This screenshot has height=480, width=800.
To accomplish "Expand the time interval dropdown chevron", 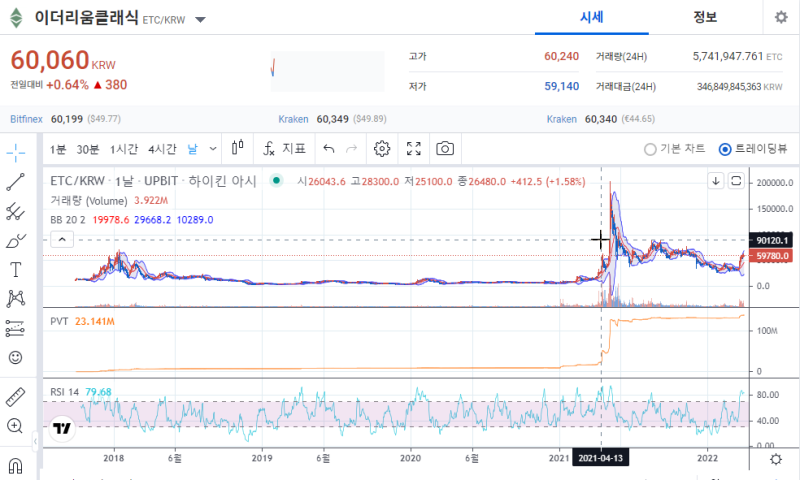I will 213,149.
